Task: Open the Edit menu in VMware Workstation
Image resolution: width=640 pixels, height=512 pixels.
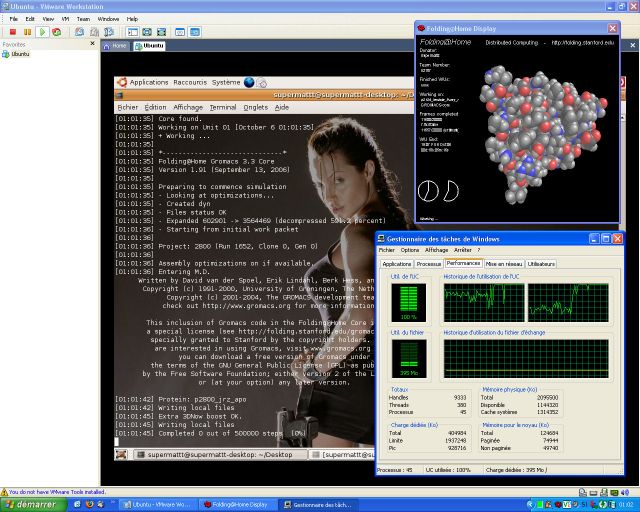Action: (30, 19)
